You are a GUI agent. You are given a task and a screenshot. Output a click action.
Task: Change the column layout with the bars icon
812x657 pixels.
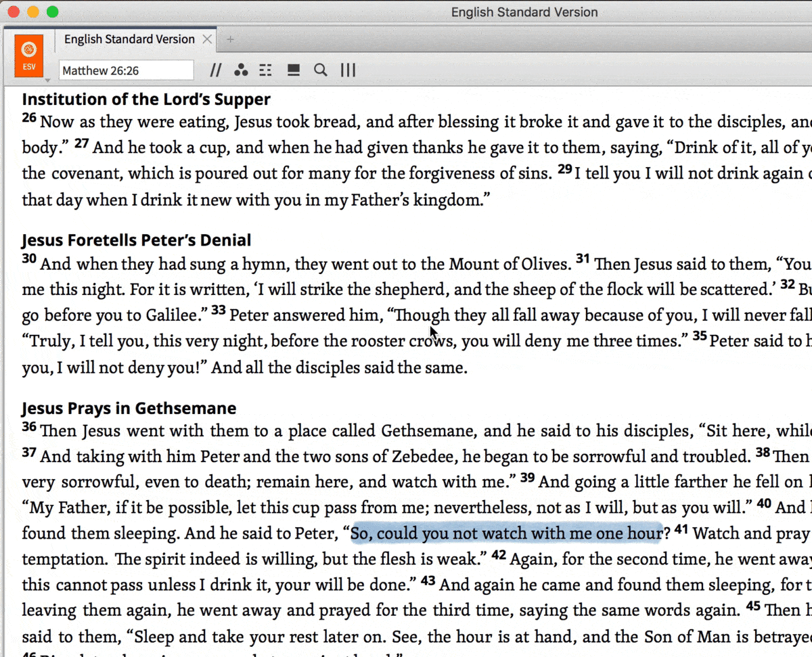pyautogui.click(x=348, y=70)
